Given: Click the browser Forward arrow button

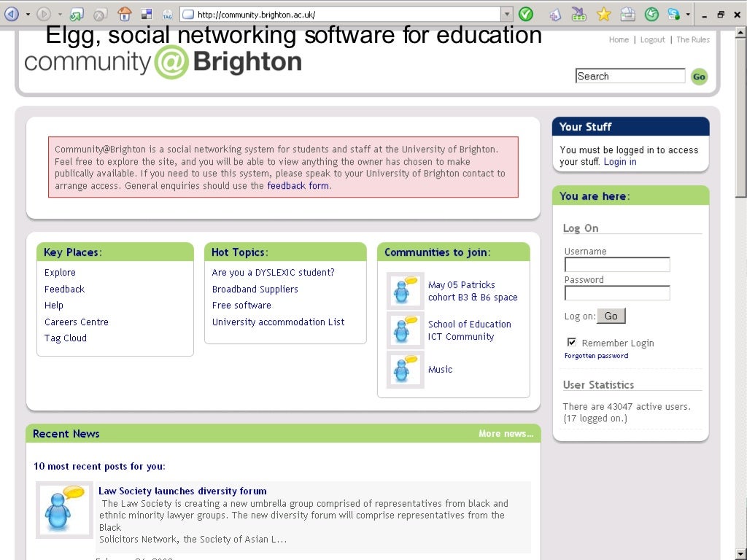Looking at the screenshot, I should [x=44, y=15].
